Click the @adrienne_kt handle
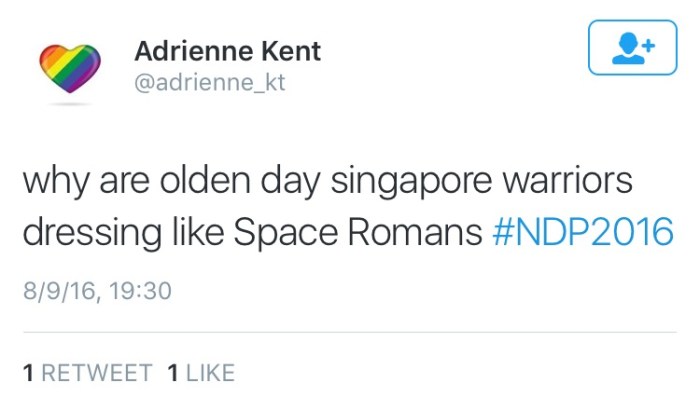 tap(210, 83)
